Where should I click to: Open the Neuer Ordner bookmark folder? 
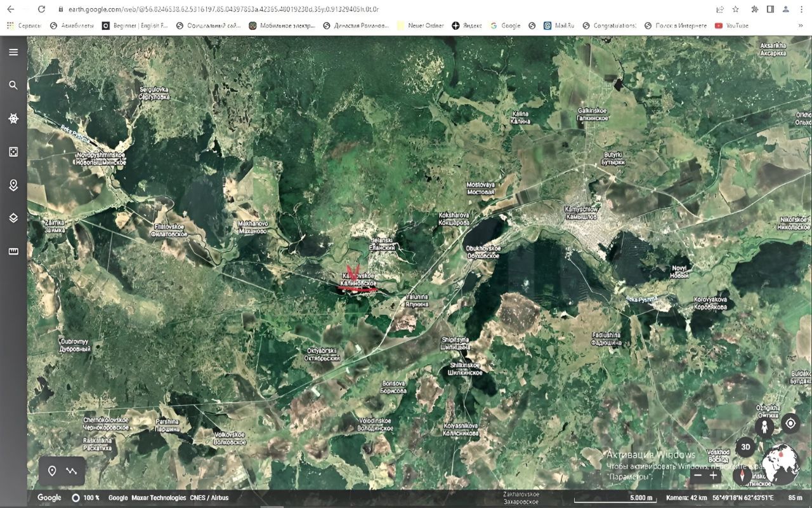421,26
